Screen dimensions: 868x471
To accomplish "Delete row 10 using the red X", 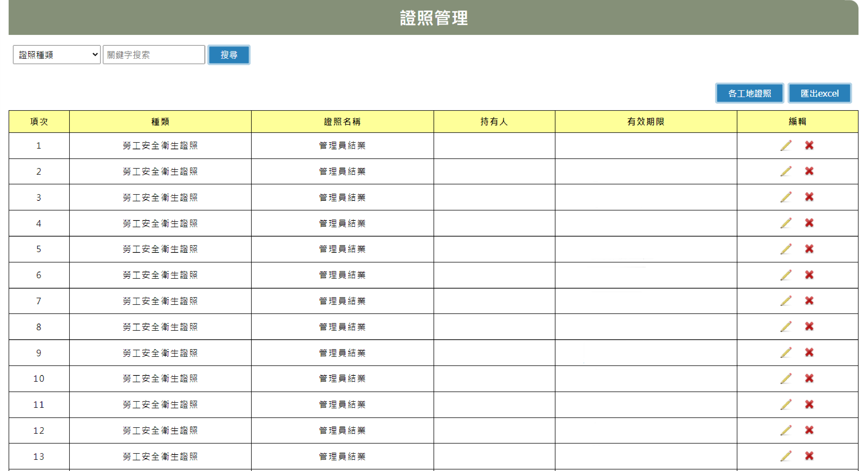I will pyautogui.click(x=809, y=379).
